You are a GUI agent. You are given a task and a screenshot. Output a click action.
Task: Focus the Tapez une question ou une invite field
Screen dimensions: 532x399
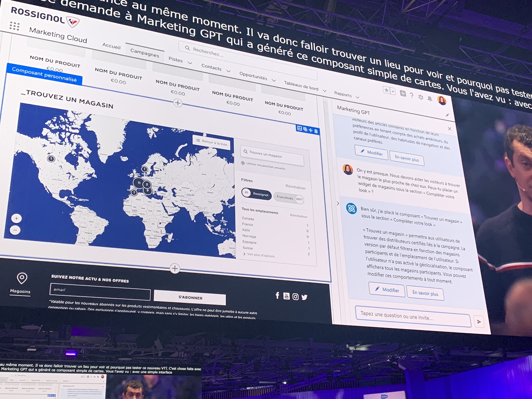pyautogui.click(x=413, y=317)
